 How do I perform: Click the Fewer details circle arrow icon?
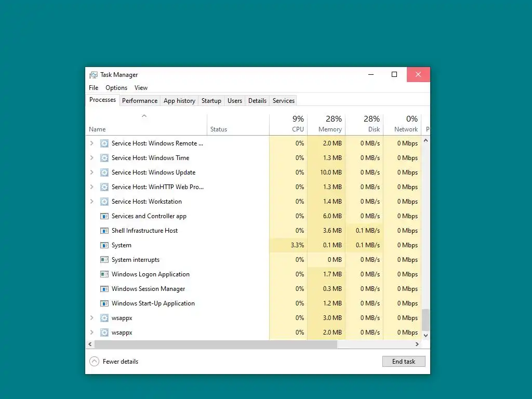point(95,362)
